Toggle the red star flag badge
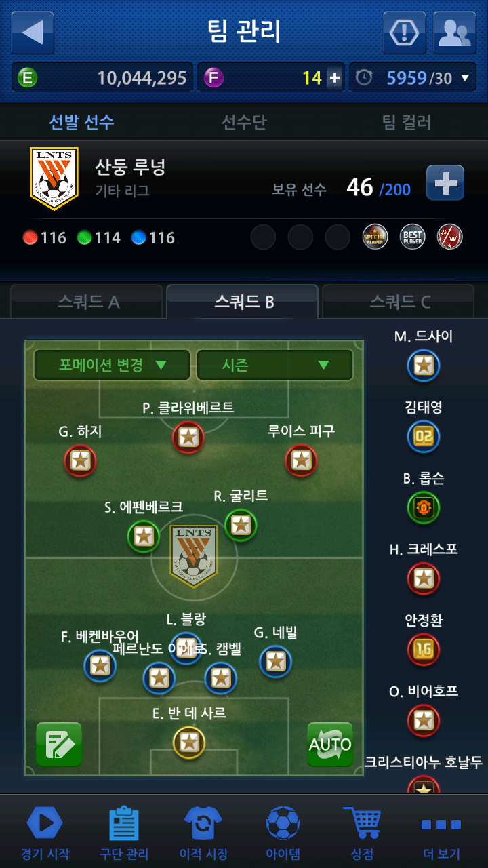The height and width of the screenshot is (868, 488). pyautogui.click(x=449, y=237)
